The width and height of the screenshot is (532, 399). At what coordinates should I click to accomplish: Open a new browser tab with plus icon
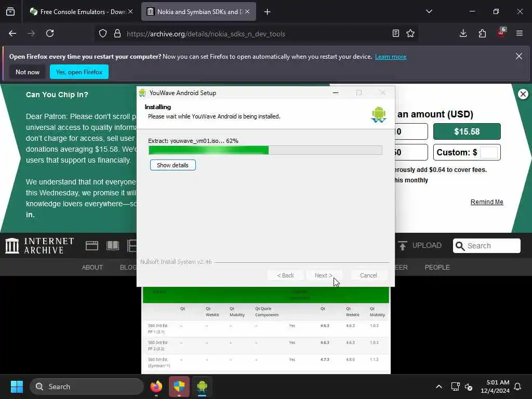(x=268, y=12)
